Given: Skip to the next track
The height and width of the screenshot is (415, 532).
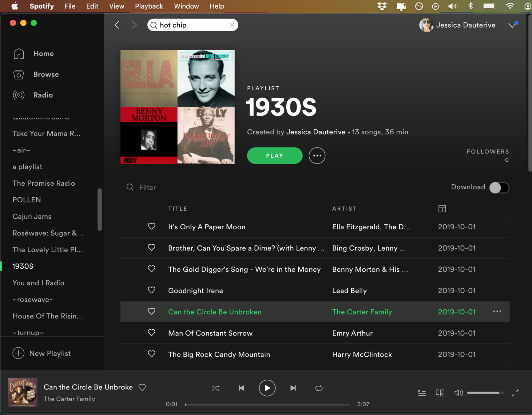Looking at the screenshot, I should coord(293,388).
